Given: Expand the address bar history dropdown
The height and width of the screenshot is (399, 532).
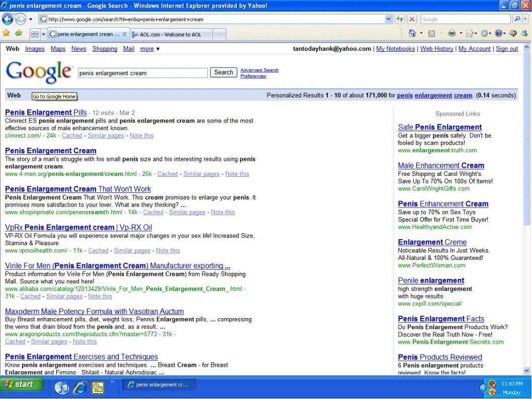Looking at the screenshot, I should tap(389, 19).
